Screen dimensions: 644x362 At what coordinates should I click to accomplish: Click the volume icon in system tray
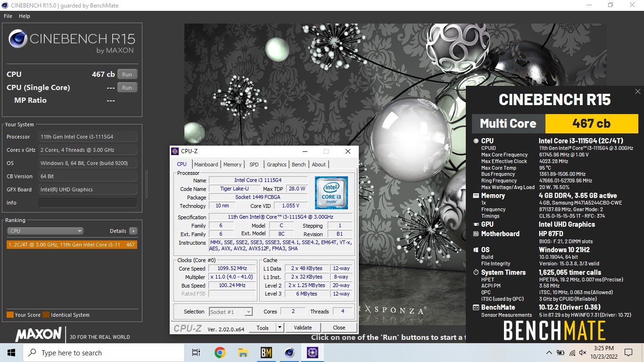(584, 353)
